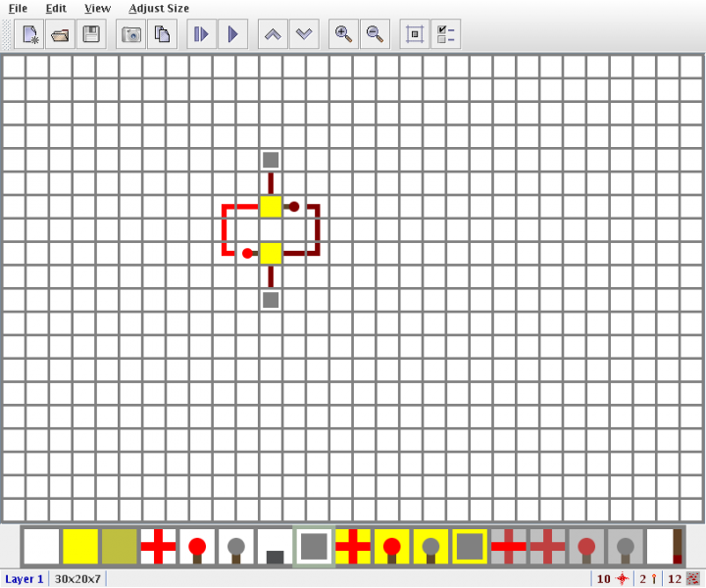Click the red wire cross status icon
This screenshot has width=706, height=588.
click(622, 579)
